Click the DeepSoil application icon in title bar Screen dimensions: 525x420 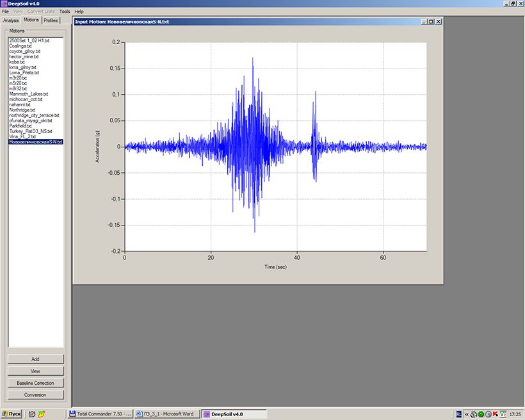pos(4,4)
